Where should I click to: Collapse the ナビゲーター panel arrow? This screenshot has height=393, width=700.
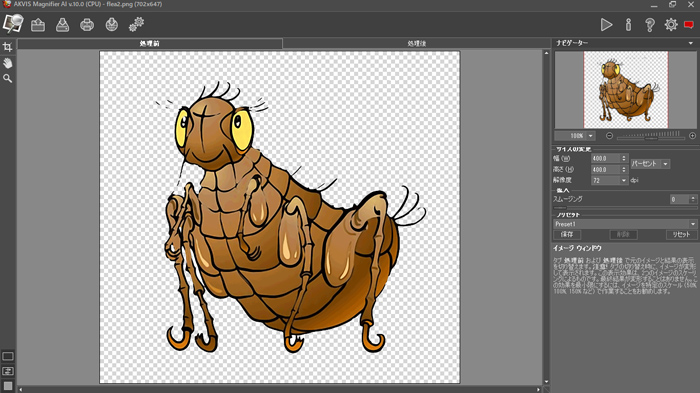(691, 43)
